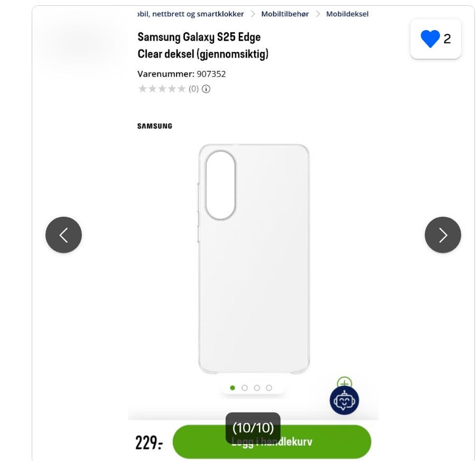Viewport: 476px width, 461px height.
Task: Open Mobiltilbehør breadcrumb link
Action: pos(285,14)
